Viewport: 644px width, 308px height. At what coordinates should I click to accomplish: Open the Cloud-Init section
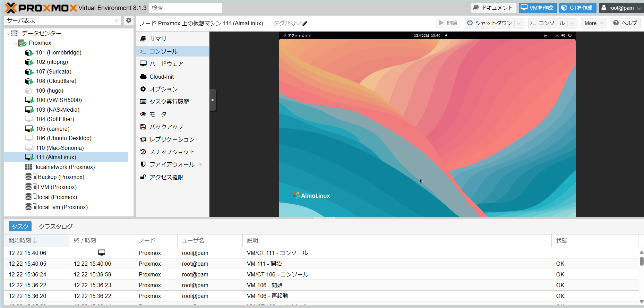pos(161,77)
